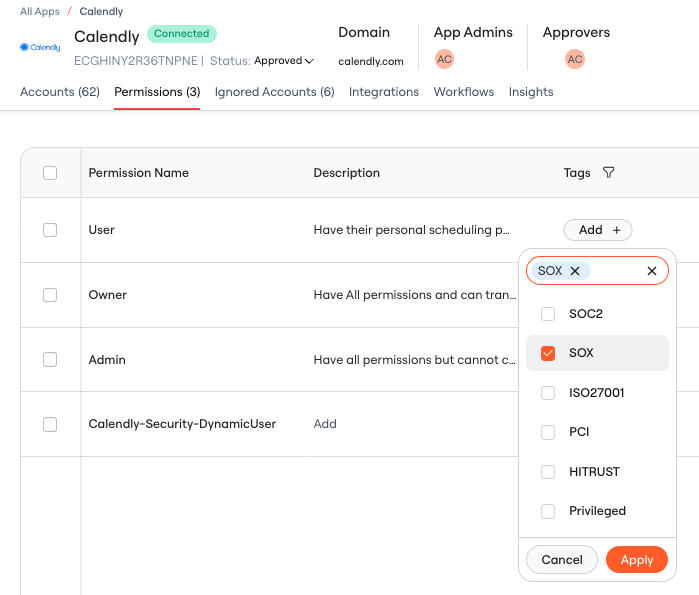Toggle the select-all checkbox in table header
Screen dimensions: 699x595
point(50,173)
